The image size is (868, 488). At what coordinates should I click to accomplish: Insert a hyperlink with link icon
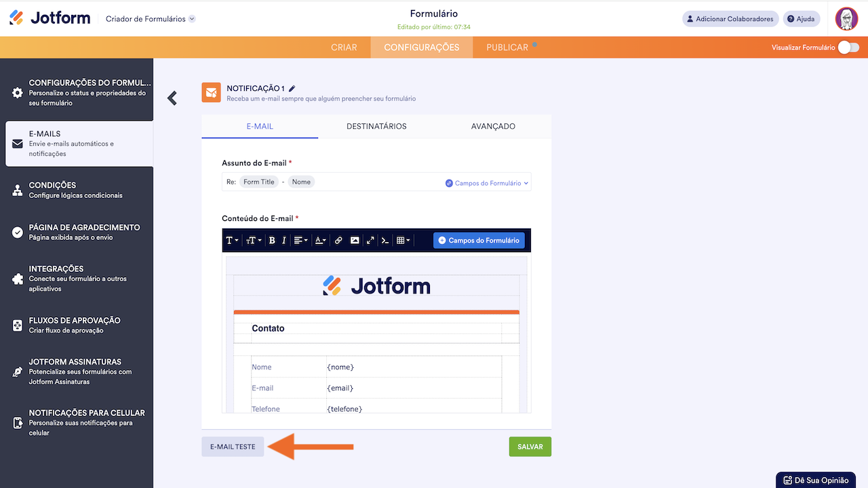tap(338, 240)
